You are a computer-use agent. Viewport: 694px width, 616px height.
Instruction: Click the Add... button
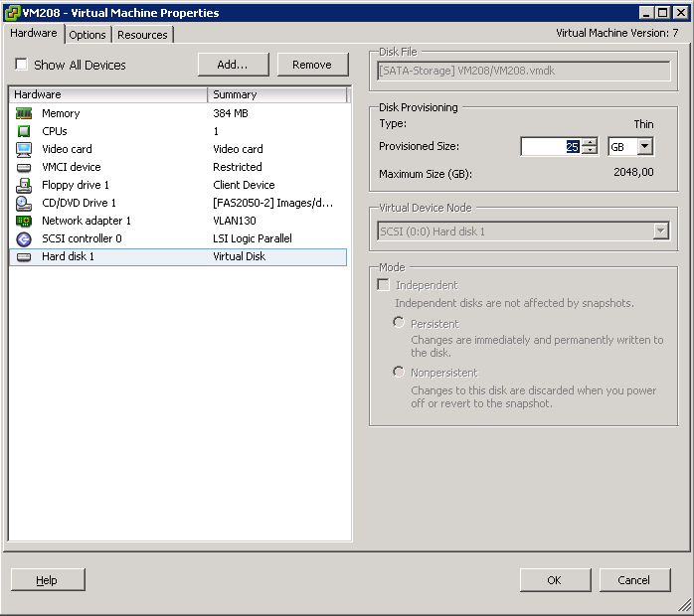[233, 65]
